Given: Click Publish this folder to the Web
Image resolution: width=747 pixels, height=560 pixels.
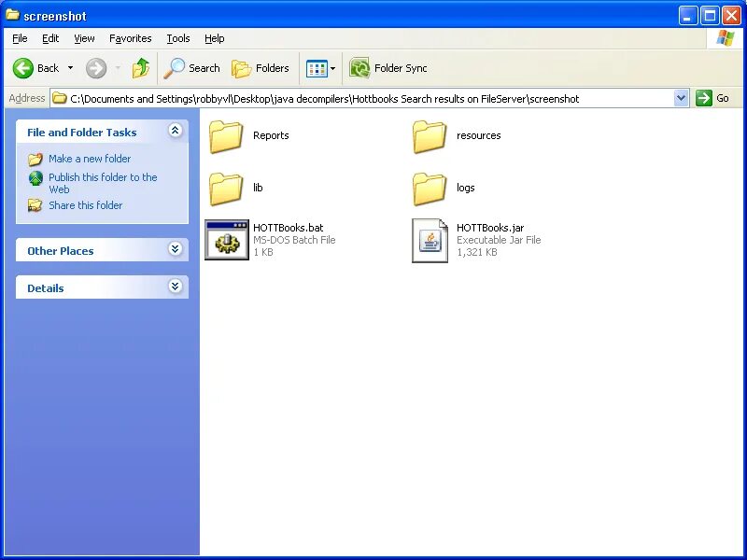Looking at the screenshot, I should pos(103,183).
